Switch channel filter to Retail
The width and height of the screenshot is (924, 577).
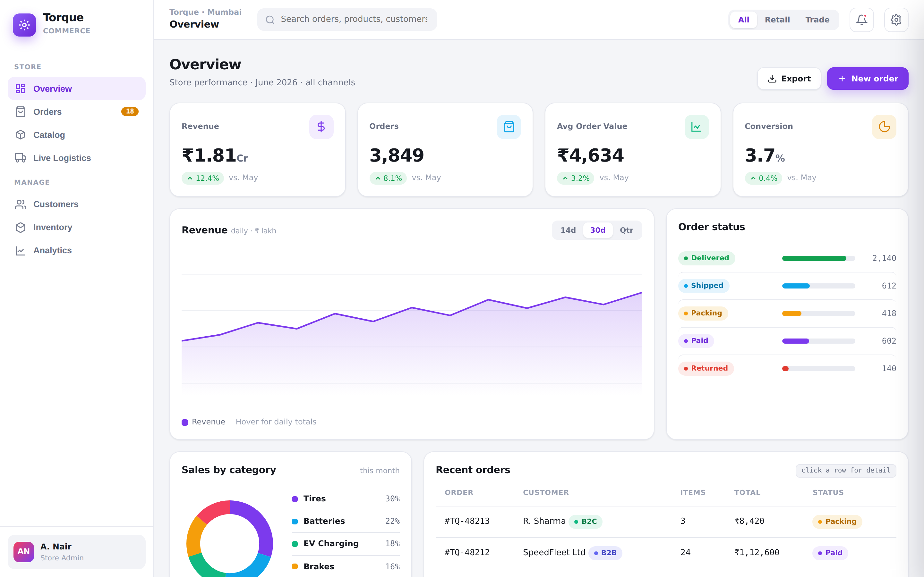coord(777,20)
